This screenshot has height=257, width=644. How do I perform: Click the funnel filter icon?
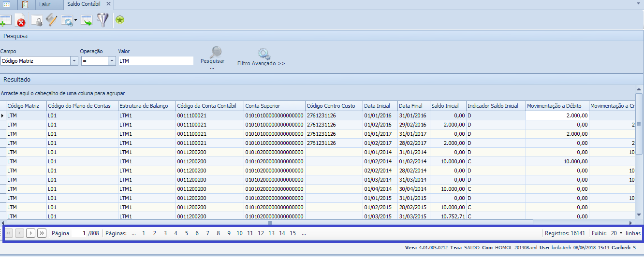pos(102,20)
